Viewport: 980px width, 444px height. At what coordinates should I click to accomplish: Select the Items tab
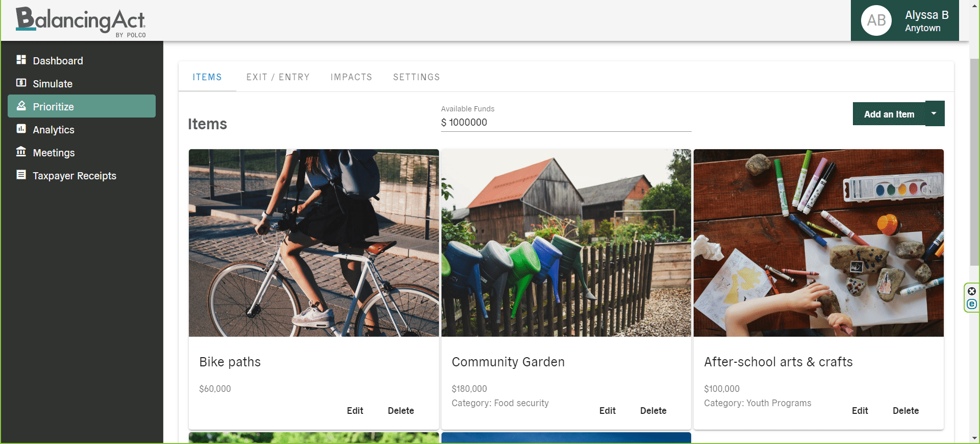[x=207, y=77]
